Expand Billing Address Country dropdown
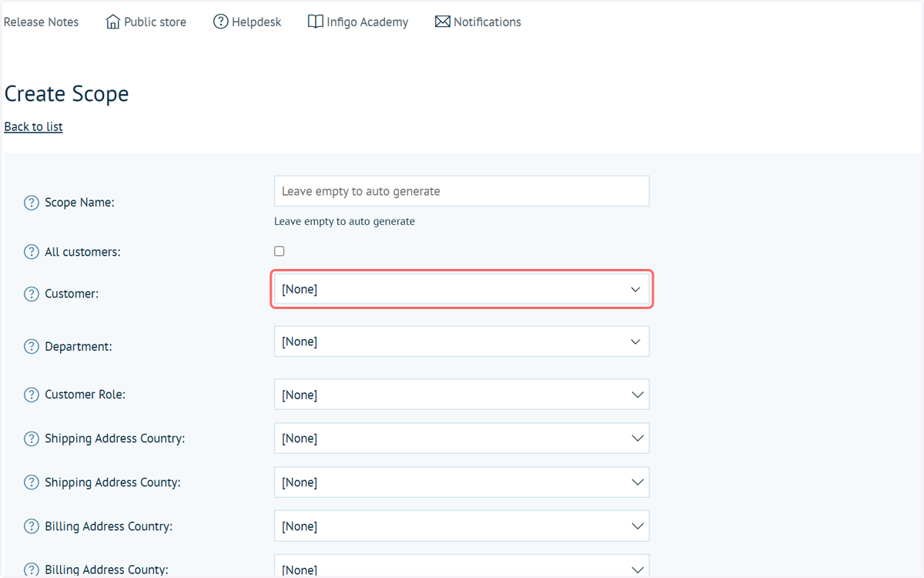This screenshot has width=924, height=578. pyautogui.click(x=462, y=526)
